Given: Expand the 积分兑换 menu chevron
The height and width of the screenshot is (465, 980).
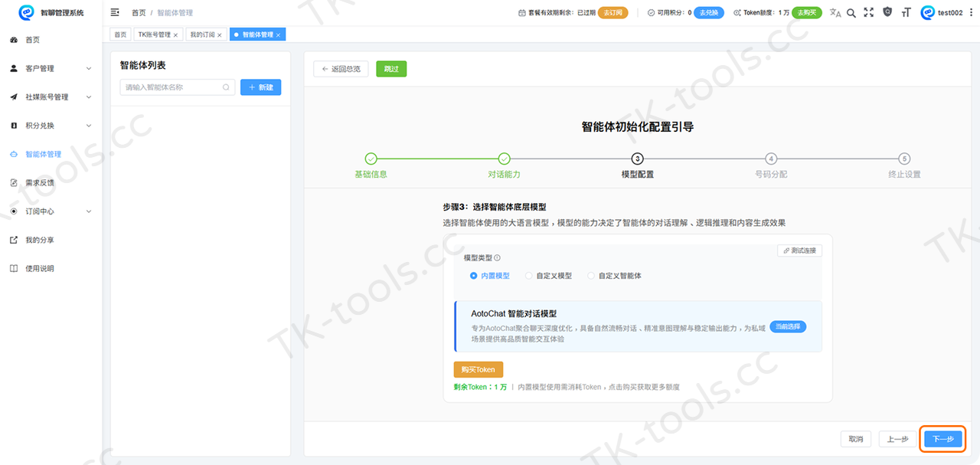Looking at the screenshot, I should [88, 126].
